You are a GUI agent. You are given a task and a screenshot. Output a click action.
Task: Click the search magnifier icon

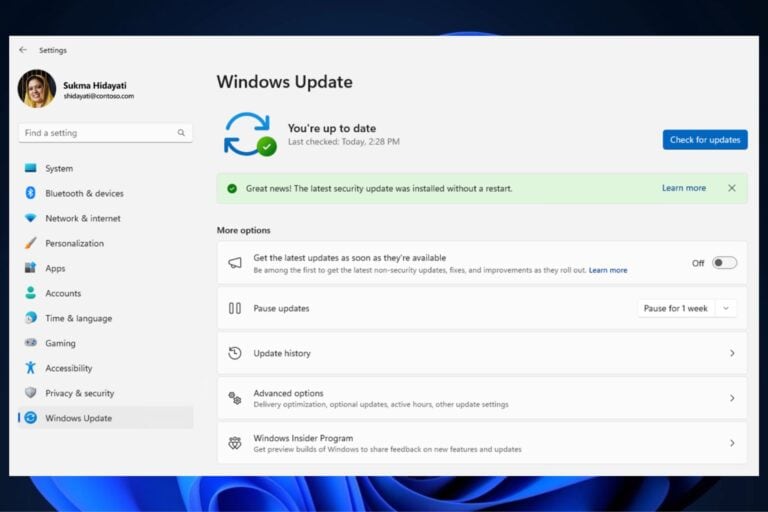point(181,133)
